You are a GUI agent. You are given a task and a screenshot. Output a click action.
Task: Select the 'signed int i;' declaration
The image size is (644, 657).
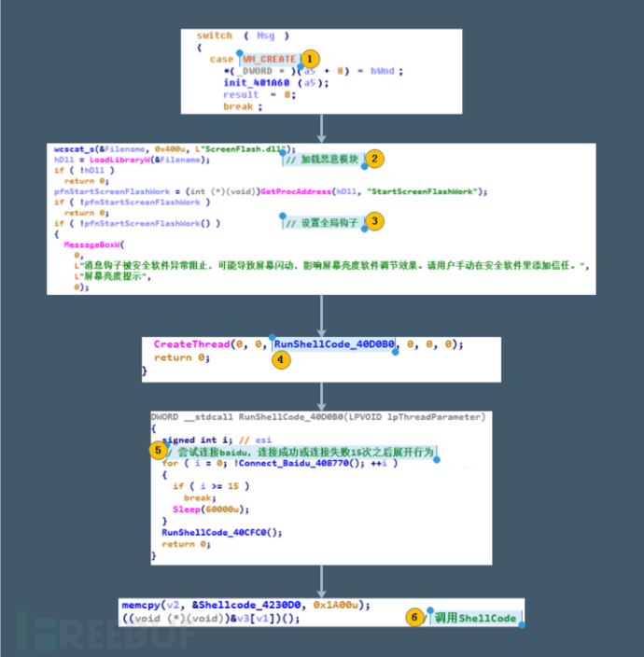click(x=197, y=440)
